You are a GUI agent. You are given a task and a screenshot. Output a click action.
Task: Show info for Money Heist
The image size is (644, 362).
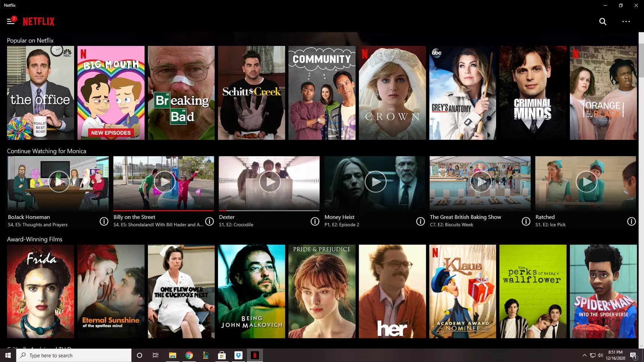coord(420,221)
